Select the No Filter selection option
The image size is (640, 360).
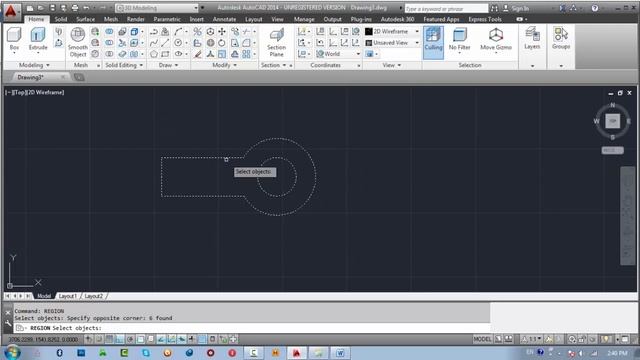pyautogui.click(x=460, y=40)
